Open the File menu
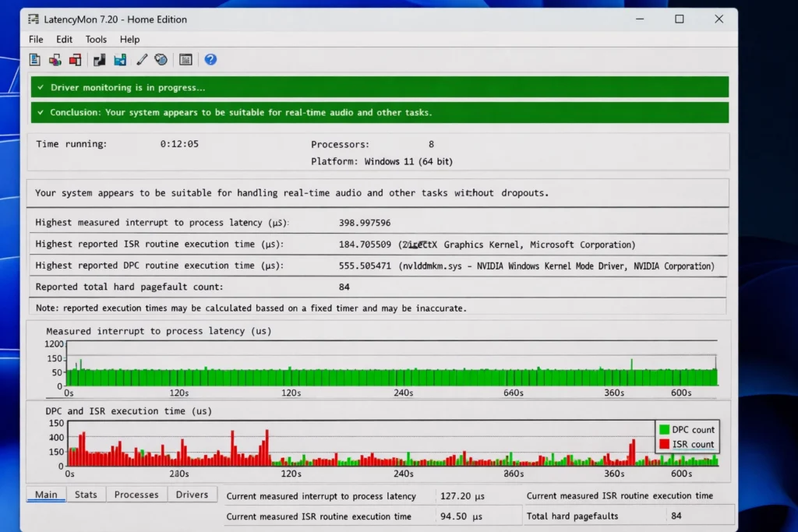The width and height of the screenshot is (798, 532). (36, 39)
